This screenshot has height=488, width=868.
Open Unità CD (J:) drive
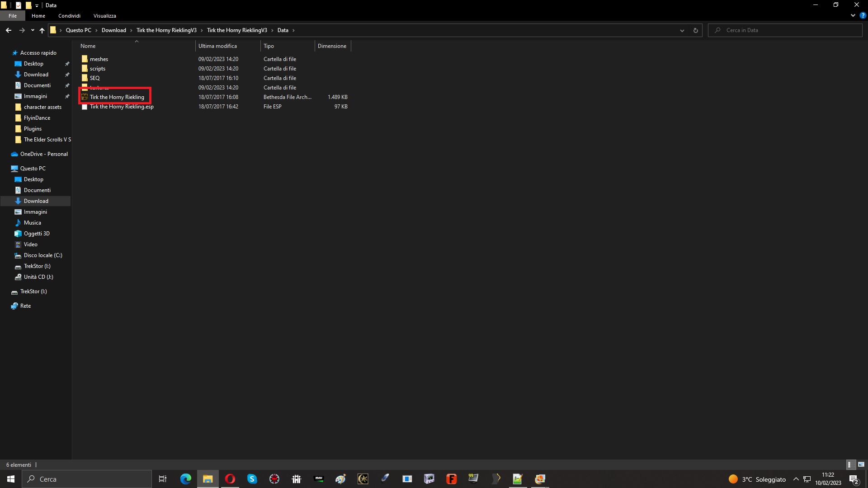click(x=38, y=277)
